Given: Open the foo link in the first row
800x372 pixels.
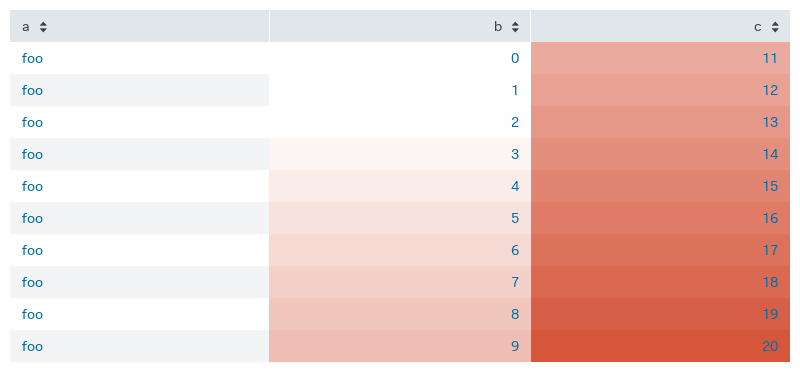Looking at the screenshot, I should tap(32, 58).
